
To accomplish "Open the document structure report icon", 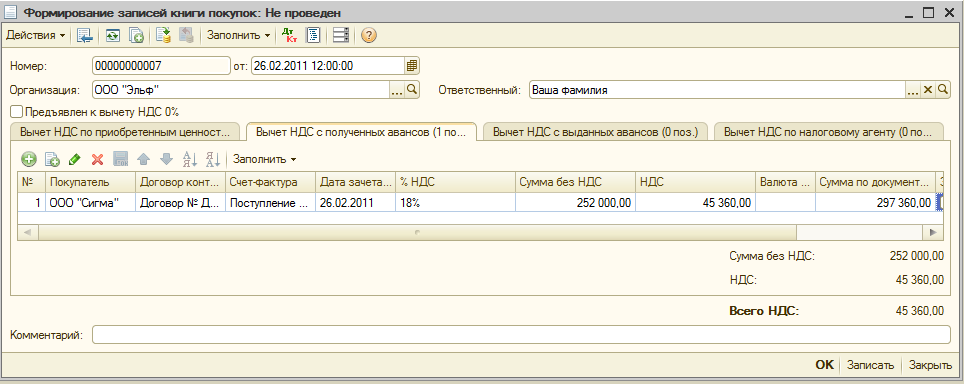I will point(313,36).
